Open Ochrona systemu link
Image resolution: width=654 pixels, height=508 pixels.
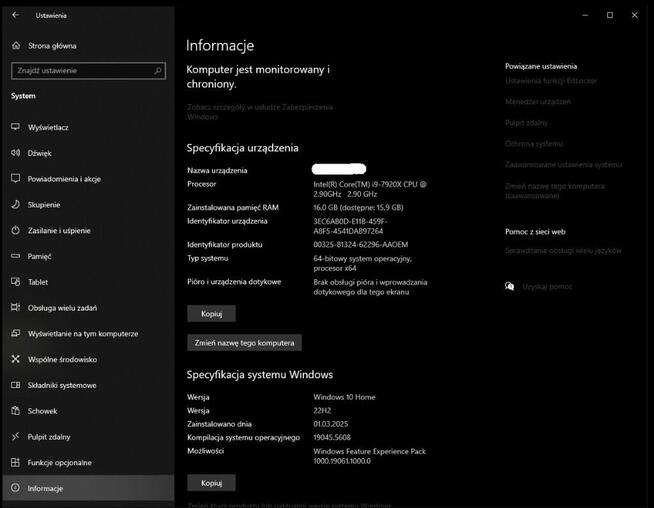[x=534, y=143]
